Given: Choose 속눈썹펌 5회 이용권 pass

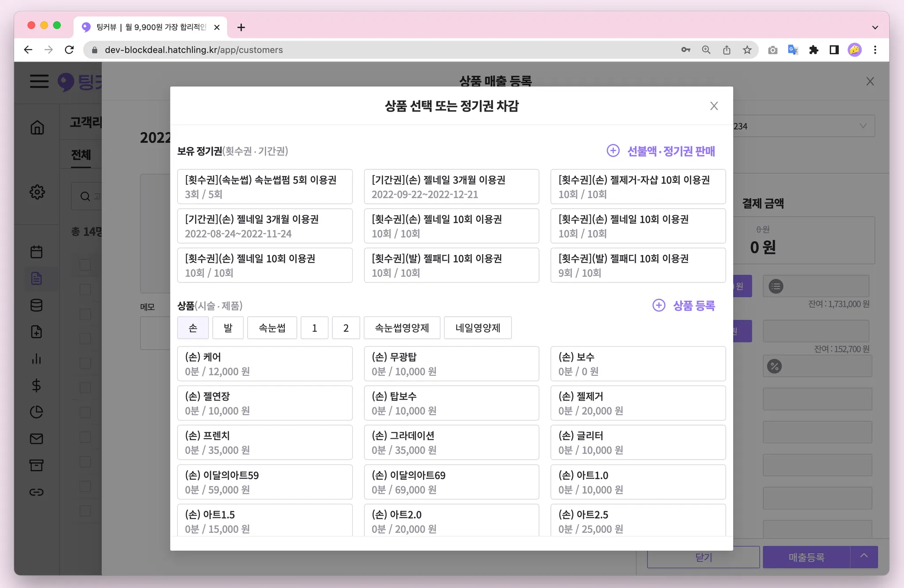Looking at the screenshot, I should pos(265,187).
